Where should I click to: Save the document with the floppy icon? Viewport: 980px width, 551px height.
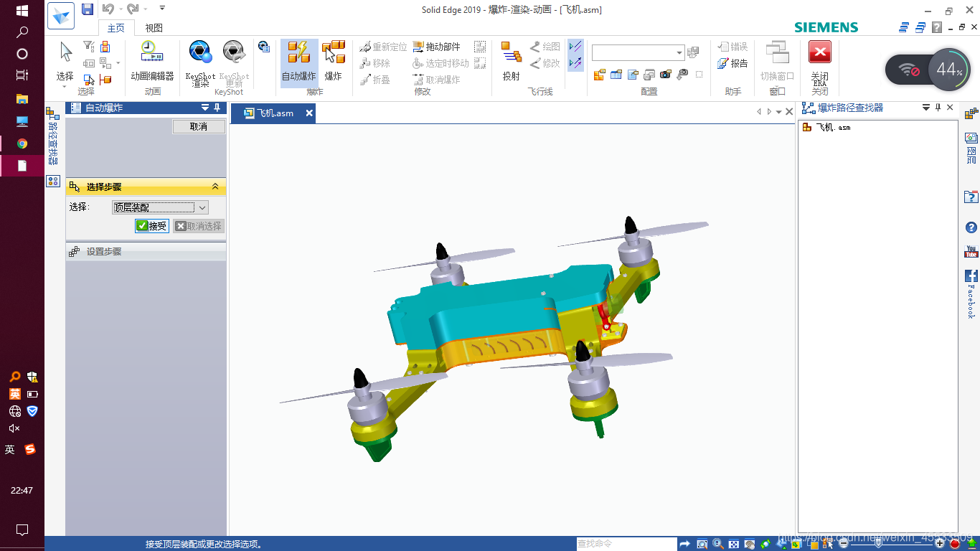point(88,9)
